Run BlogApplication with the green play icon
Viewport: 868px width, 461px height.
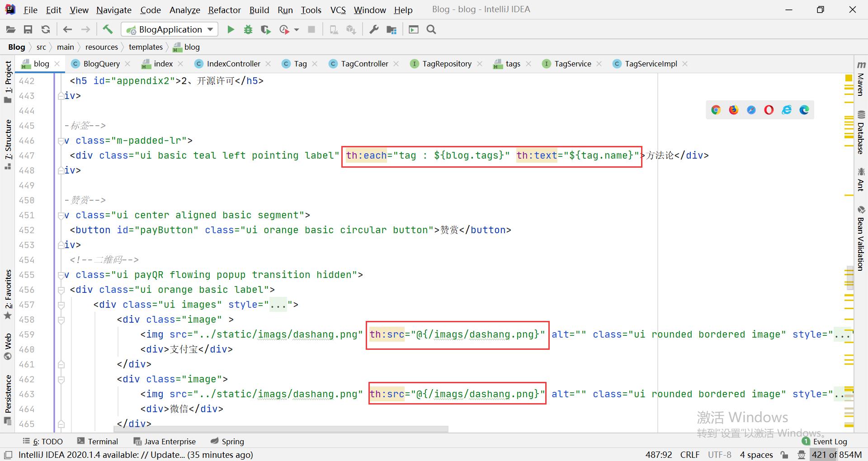231,29
